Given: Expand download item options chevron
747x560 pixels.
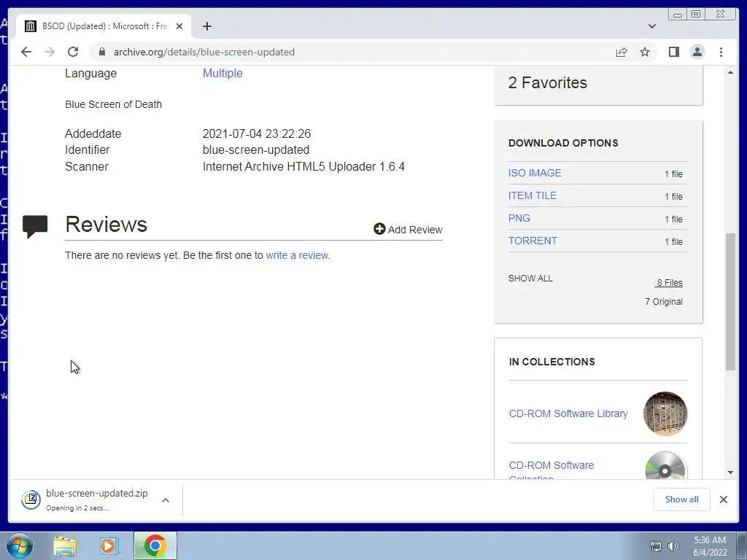Looking at the screenshot, I should point(166,500).
